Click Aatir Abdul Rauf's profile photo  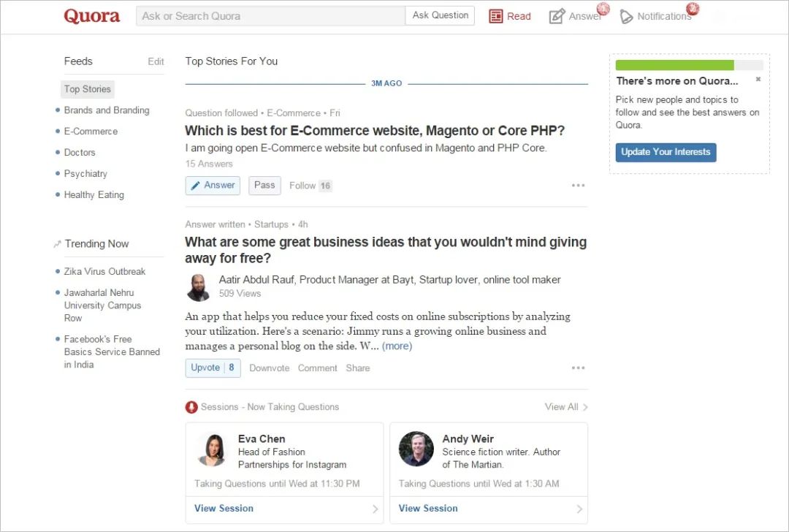(198, 287)
